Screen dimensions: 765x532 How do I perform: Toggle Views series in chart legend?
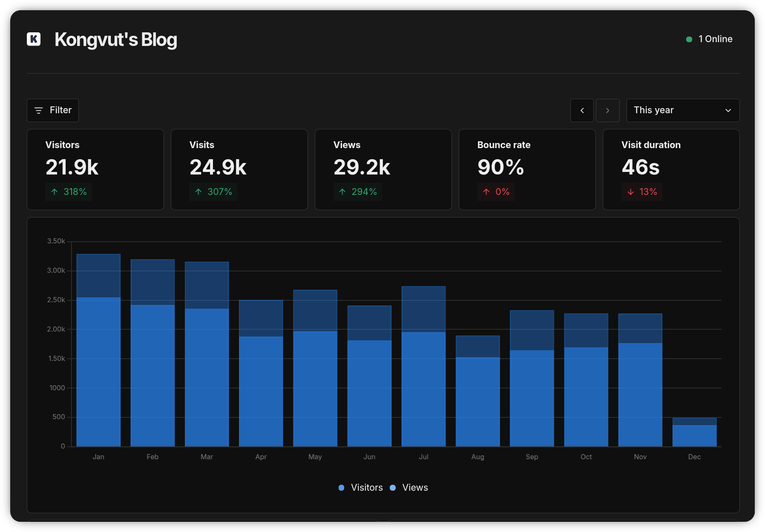[x=414, y=488]
